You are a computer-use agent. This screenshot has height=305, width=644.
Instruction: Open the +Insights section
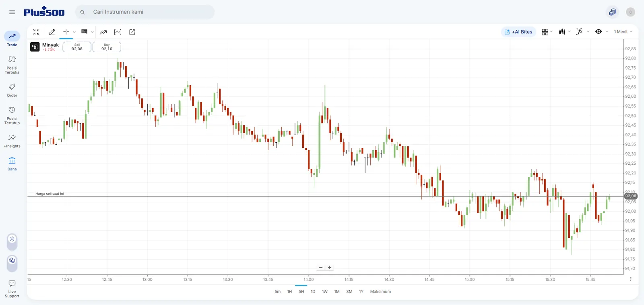pyautogui.click(x=12, y=141)
